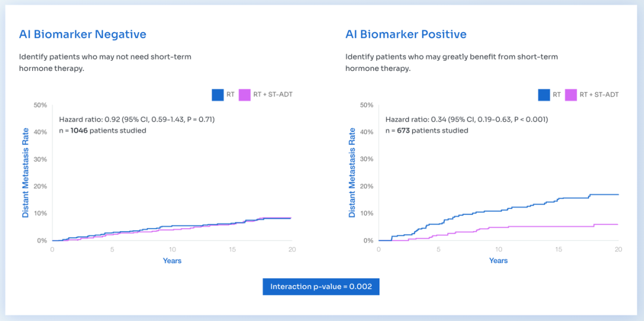Click the n = 1046 patients studied text
This screenshot has height=321, width=644.
click(103, 130)
